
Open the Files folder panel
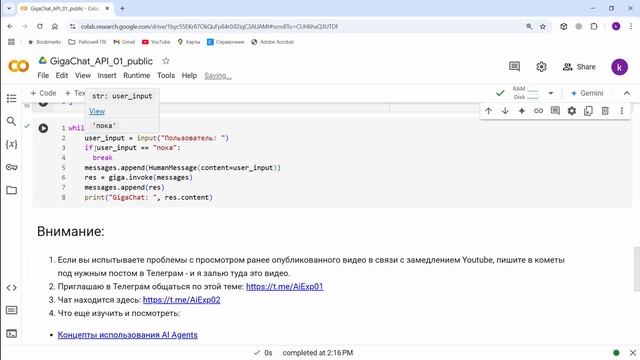coord(11,190)
